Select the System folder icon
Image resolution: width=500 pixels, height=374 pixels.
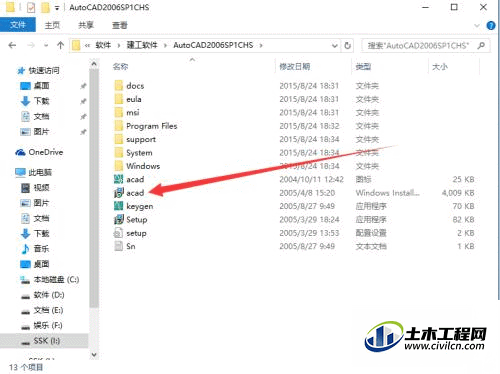[x=119, y=153]
